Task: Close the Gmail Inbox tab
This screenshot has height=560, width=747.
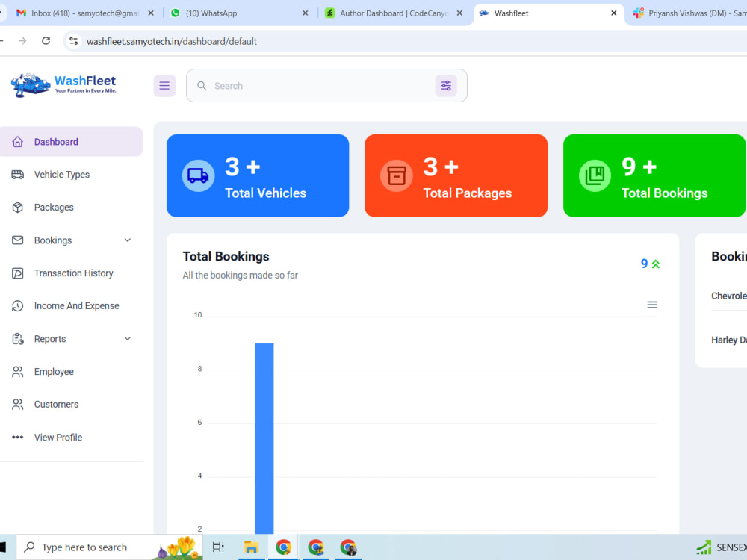Action: pos(151,13)
